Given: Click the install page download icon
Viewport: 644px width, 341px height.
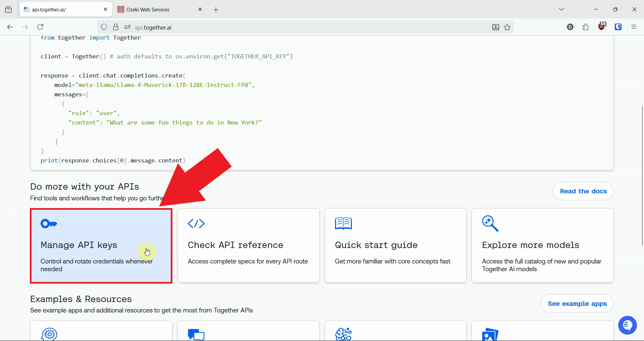Looking at the screenshot, I should [x=495, y=27].
